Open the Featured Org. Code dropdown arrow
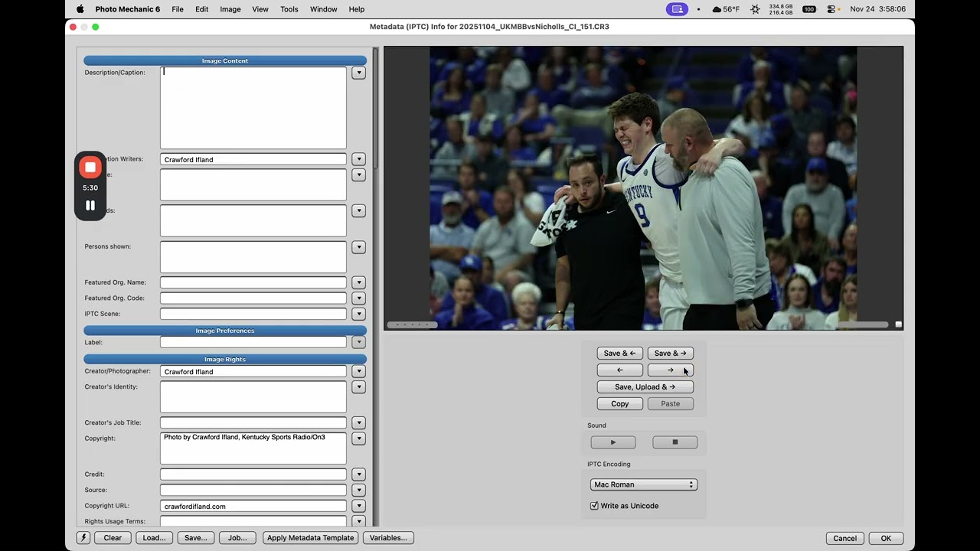Screen dimensions: 980x551 (358, 298)
